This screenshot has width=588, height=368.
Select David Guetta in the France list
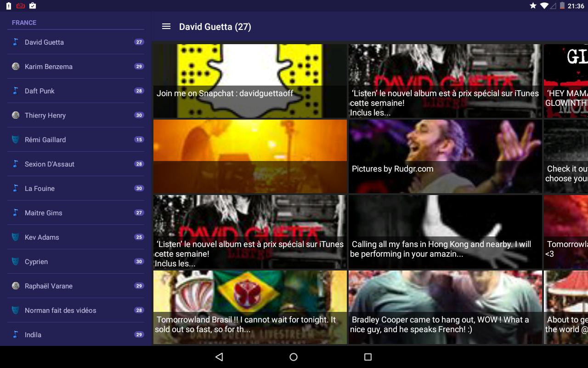click(x=76, y=42)
